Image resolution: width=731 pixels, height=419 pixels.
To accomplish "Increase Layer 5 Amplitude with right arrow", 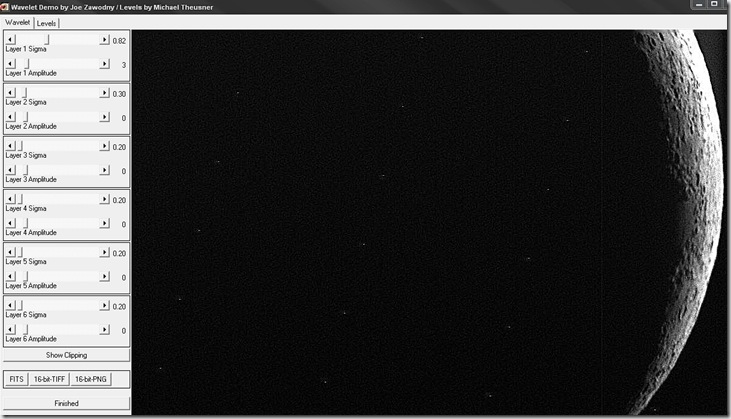I will coord(104,276).
